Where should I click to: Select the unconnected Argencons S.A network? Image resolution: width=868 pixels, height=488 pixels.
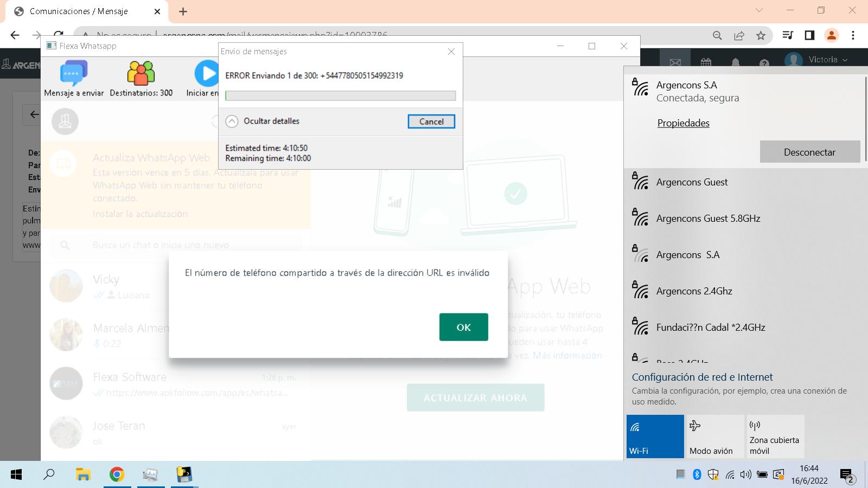745,255
